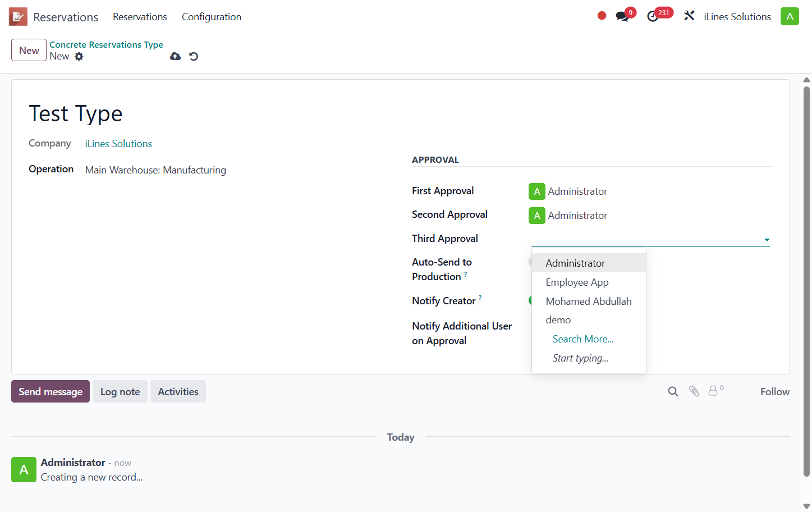The height and width of the screenshot is (512, 812).
Task: Open the activities clock icon
Action: point(653,16)
